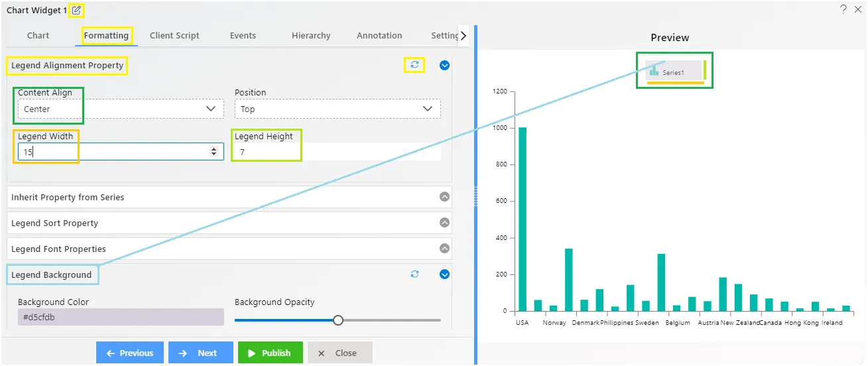Viewport: 868px width, 366px height.
Task: Click the Series1 legend in preview
Action: click(x=674, y=71)
